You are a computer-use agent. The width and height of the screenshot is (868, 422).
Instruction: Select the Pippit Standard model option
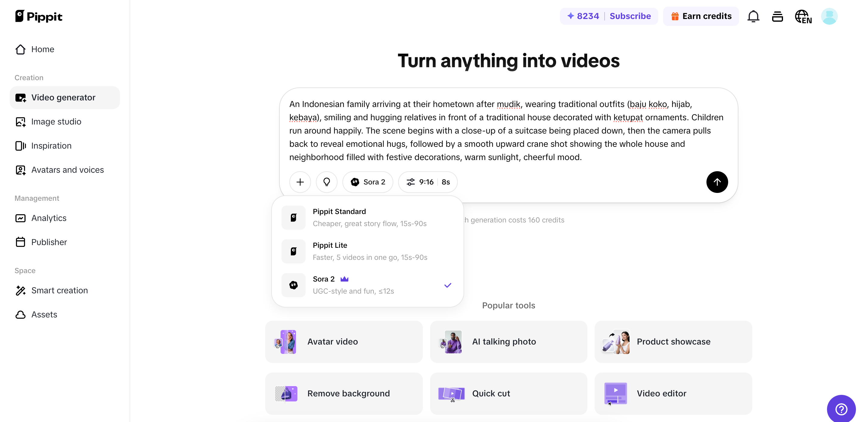(367, 217)
